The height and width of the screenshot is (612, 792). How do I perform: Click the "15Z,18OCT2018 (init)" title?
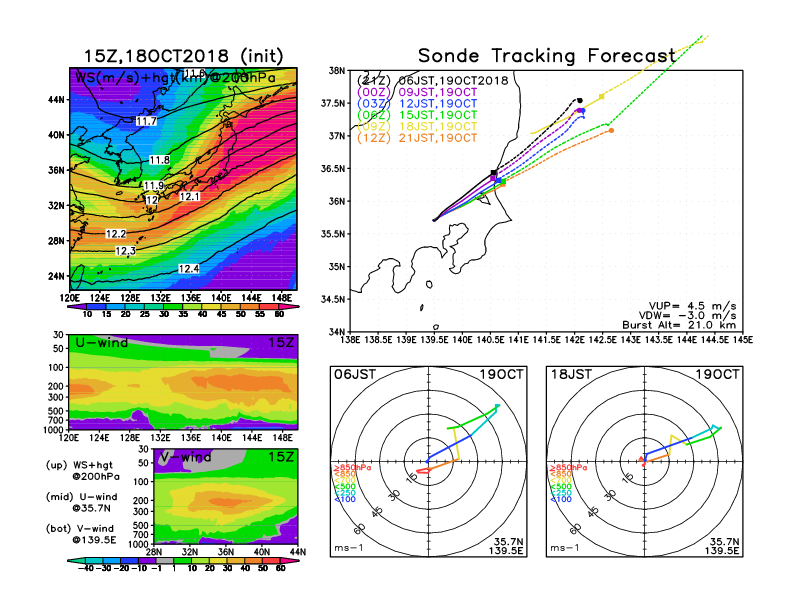click(x=183, y=56)
